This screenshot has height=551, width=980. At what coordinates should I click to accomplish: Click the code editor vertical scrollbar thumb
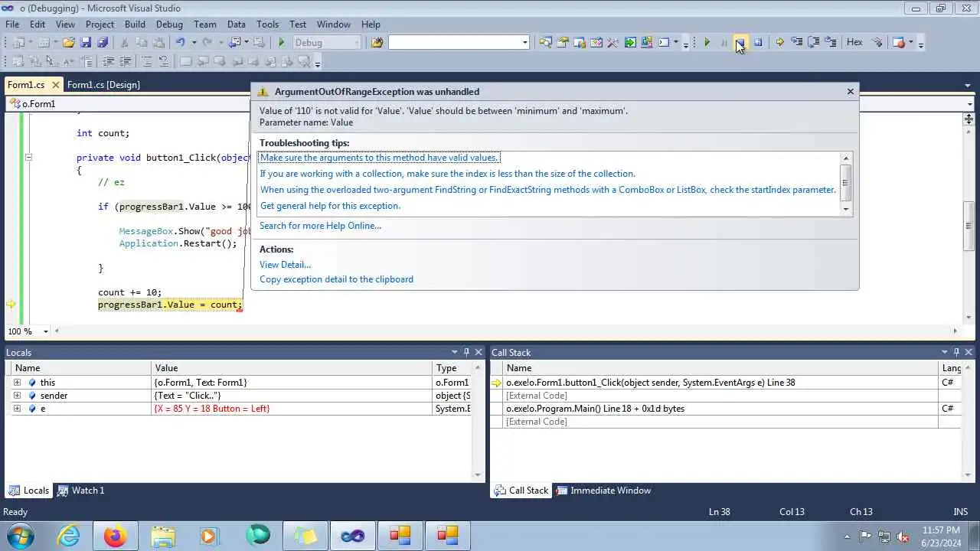[969, 226]
